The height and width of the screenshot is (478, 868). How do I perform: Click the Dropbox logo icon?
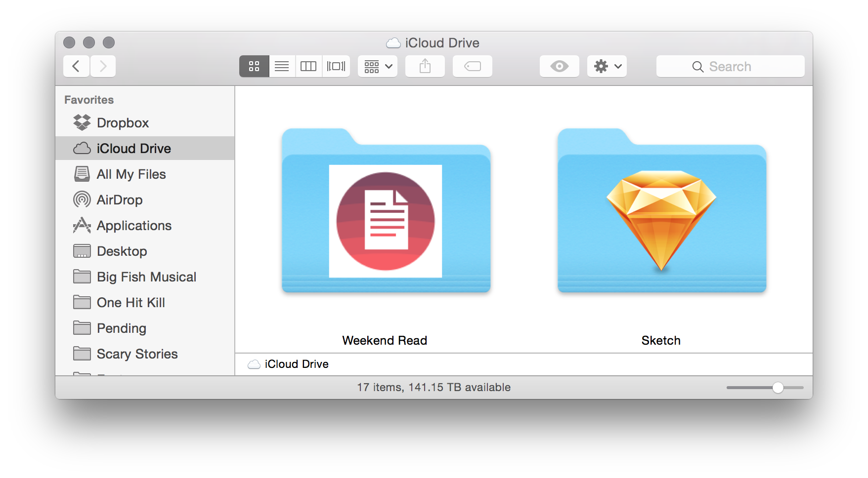pos(82,122)
